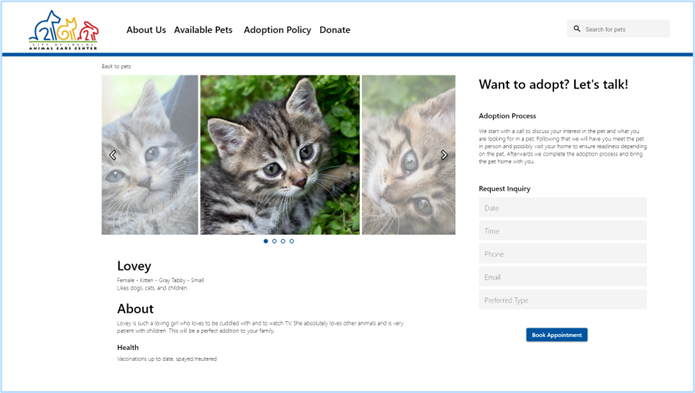Focus the Search for pets field
The height and width of the screenshot is (393, 695).
(618, 29)
